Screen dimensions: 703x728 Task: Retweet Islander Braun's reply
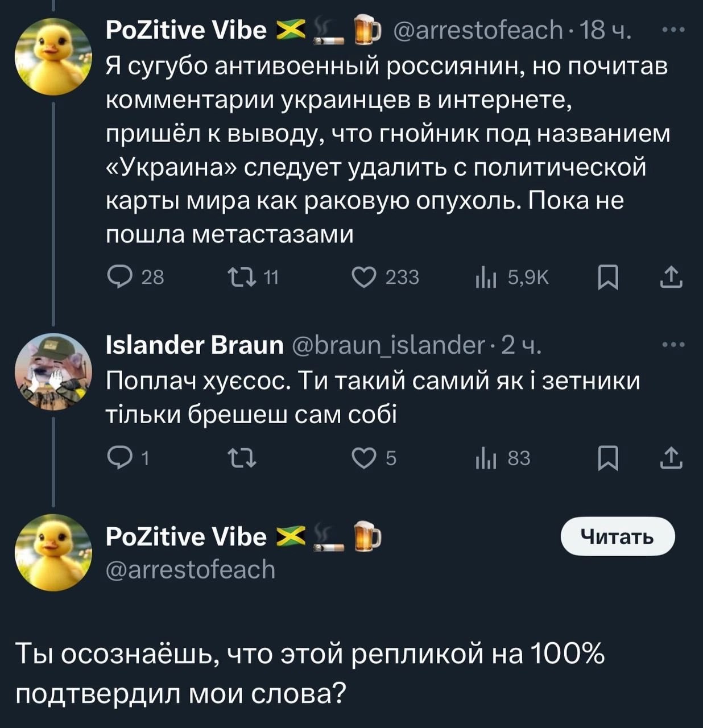pos(242,458)
